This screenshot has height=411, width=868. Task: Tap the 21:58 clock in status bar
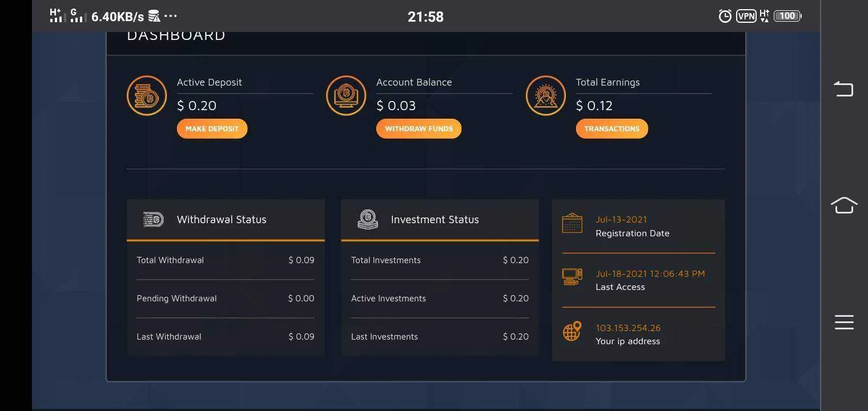425,17
